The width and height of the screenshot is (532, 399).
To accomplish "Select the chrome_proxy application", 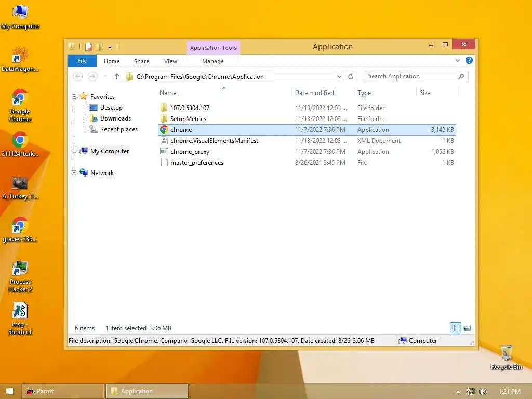I will click(307, 151).
